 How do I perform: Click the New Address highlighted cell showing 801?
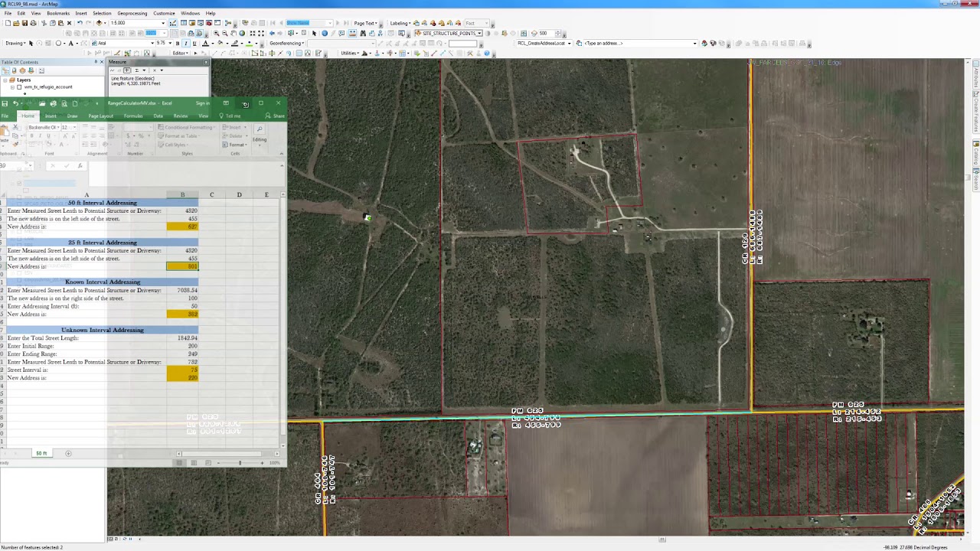182,266
